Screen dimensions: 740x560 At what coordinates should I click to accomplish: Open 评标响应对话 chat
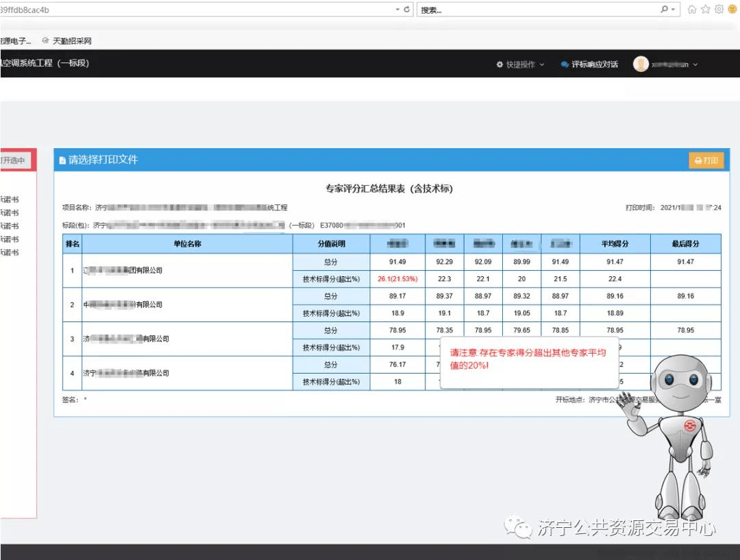click(589, 64)
